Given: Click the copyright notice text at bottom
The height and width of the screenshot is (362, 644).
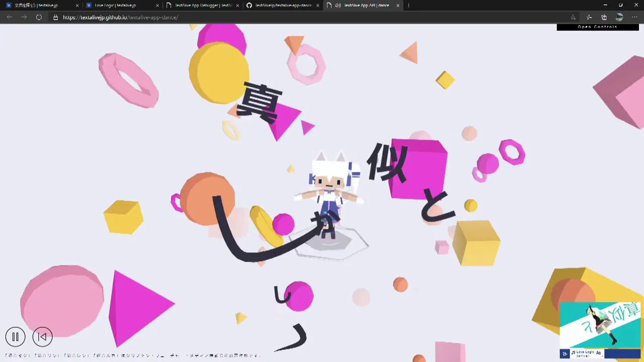Looking at the screenshot, I should point(133,355).
